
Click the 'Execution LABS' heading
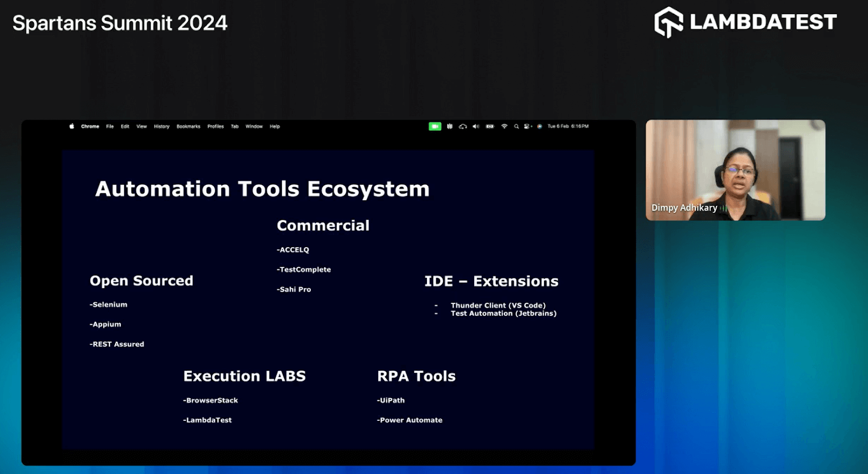click(x=245, y=376)
